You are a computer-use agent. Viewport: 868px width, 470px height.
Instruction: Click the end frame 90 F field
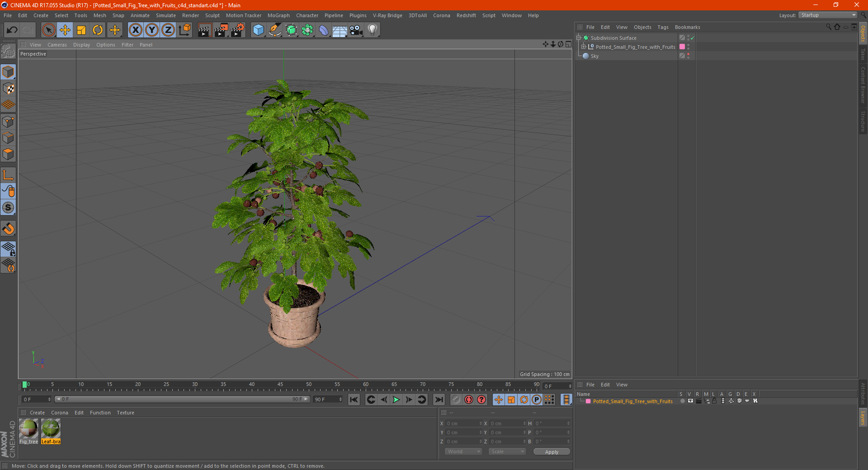point(328,399)
